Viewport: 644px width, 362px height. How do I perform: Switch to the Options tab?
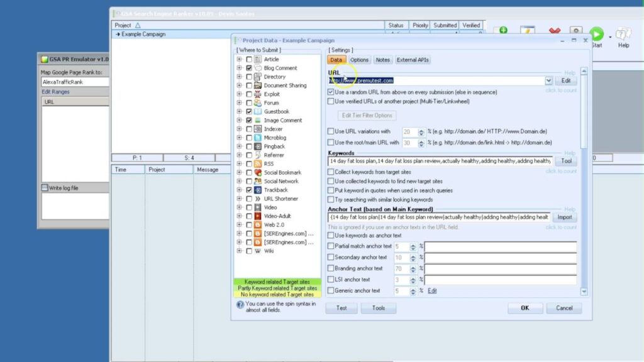tap(359, 60)
